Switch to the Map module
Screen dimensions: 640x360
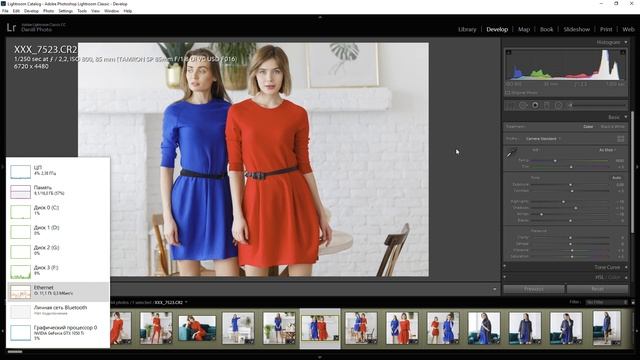pos(524,29)
